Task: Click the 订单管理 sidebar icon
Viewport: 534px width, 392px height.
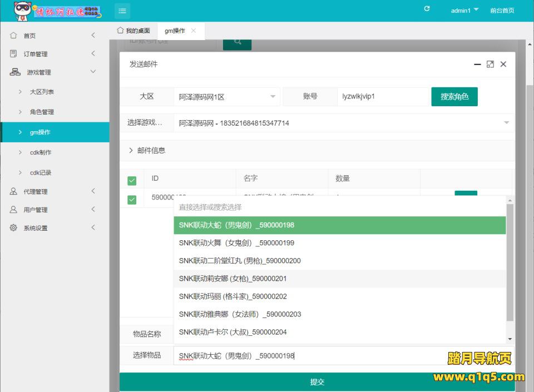Action: coord(13,54)
